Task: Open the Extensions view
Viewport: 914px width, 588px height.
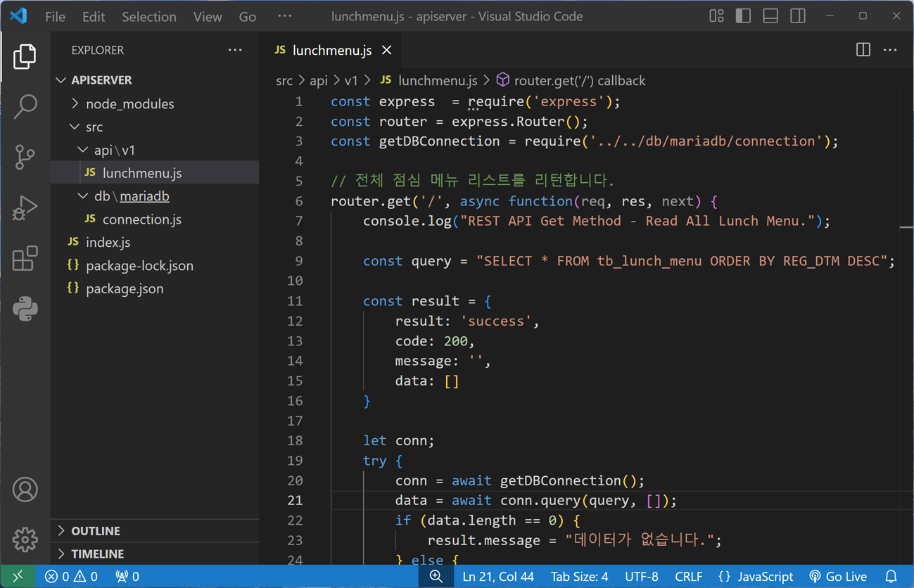Action: tap(25, 258)
